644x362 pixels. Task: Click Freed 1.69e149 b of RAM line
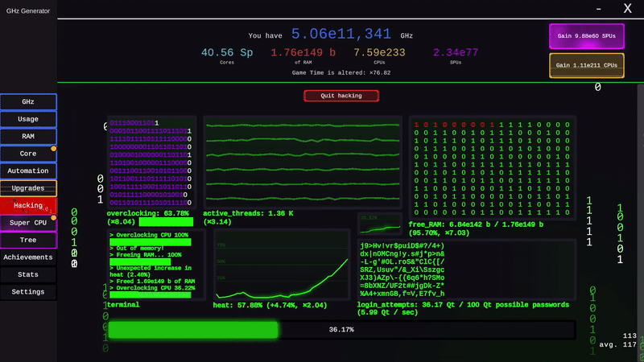pos(152,282)
